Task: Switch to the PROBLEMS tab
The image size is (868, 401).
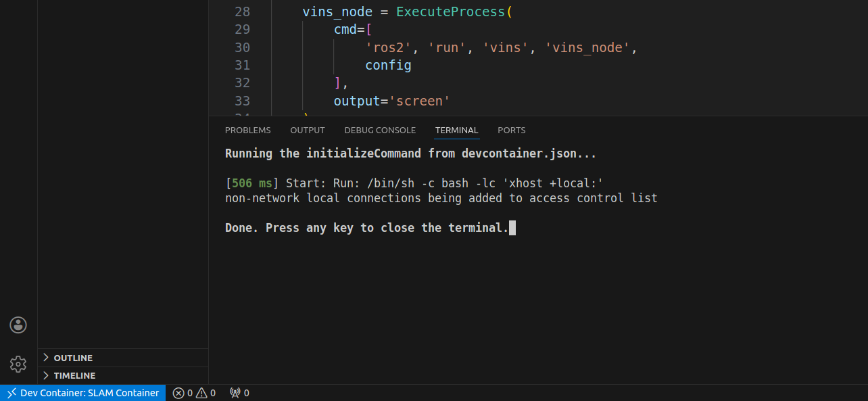Action: pos(247,130)
